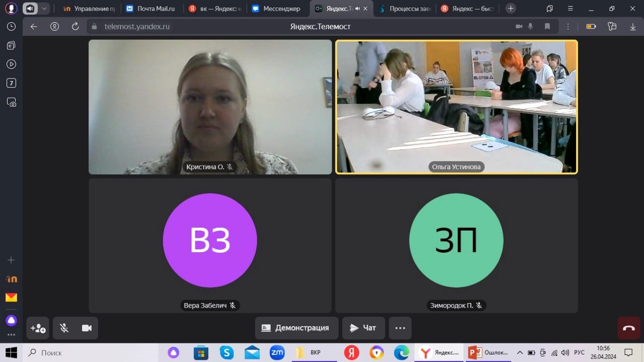Toggle the camera in call controls

click(x=87, y=328)
